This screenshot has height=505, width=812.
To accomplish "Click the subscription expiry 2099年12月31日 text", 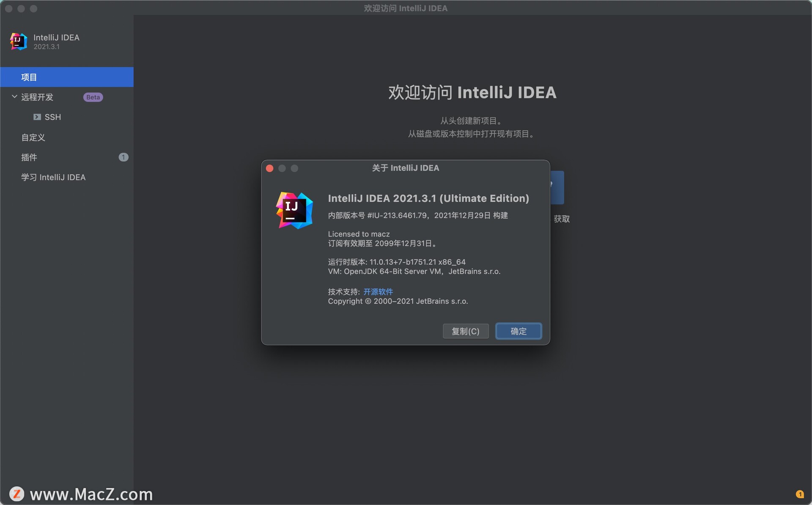I will tap(406, 244).
